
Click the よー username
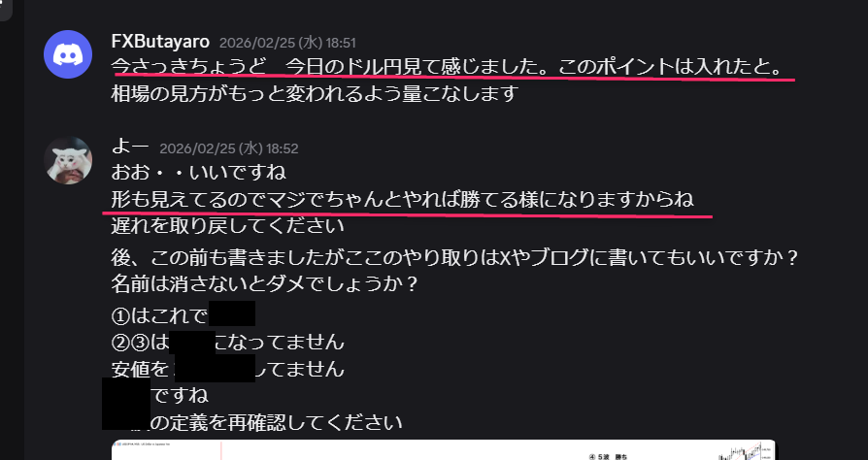point(130,148)
